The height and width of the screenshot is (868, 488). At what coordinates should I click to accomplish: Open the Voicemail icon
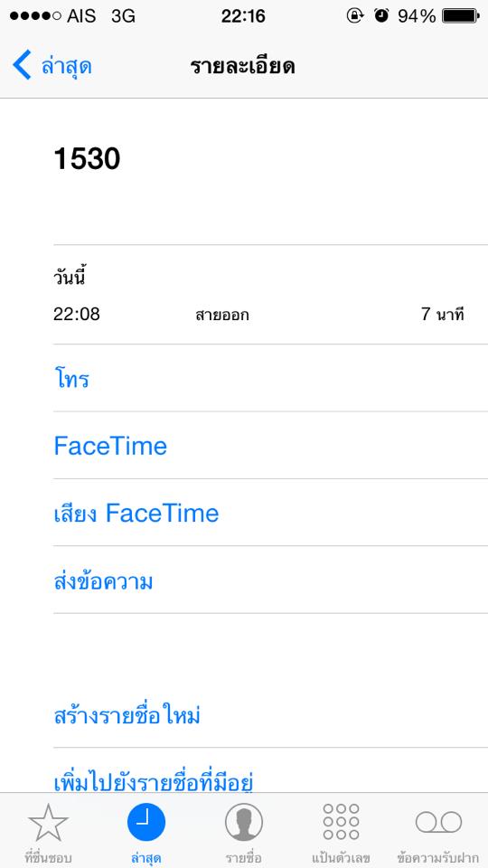pos(439,823)
